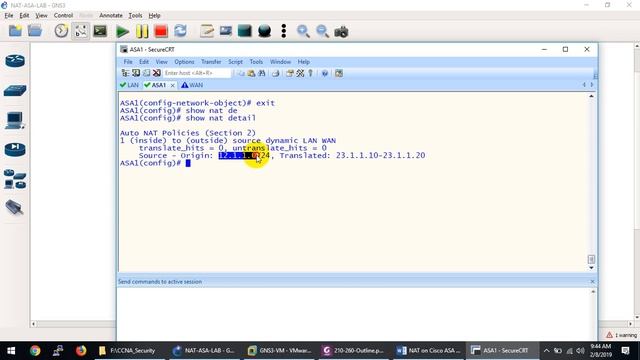Draw a rectangle with the teal square tool
The height and width of the screenshot is (360, 640).
pyautogui.click(x=245, y=31)
